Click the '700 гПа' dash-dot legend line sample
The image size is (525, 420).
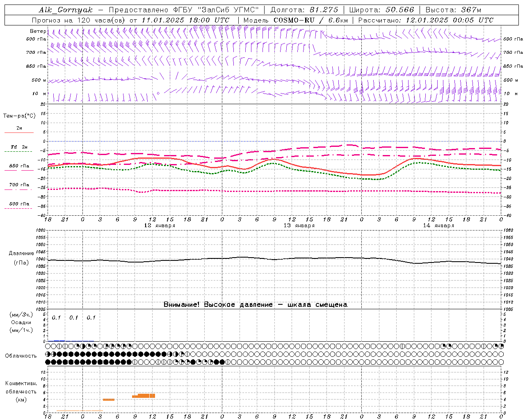pyautogui.click(x=18, y=189)
